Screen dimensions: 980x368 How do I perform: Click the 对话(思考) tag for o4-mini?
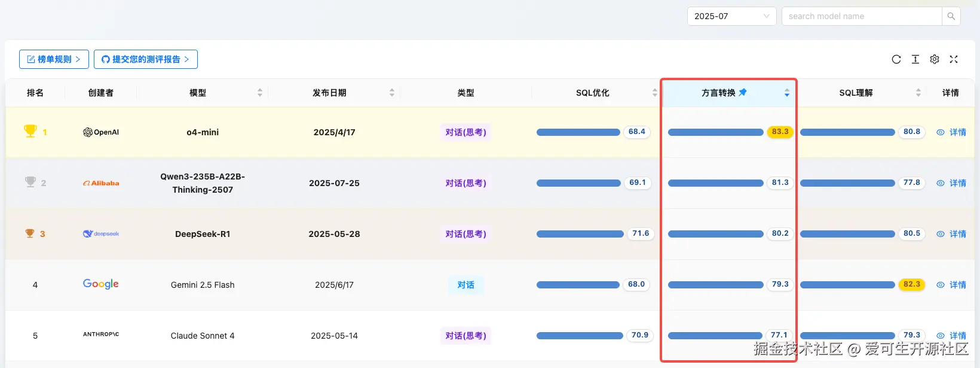(x=465, y=132)
